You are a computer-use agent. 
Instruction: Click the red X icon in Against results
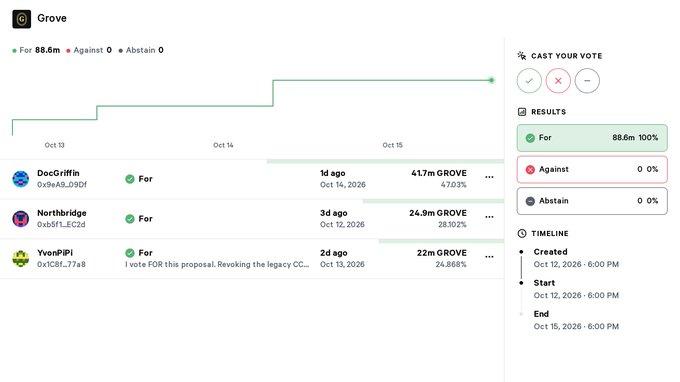(x=530, y=170)
